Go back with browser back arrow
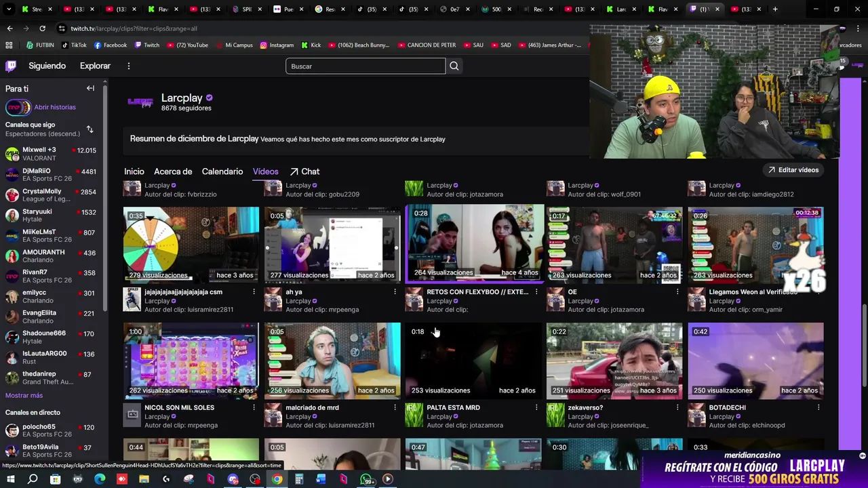The width and height of the screenshot is (868, 488). (9, 28)
